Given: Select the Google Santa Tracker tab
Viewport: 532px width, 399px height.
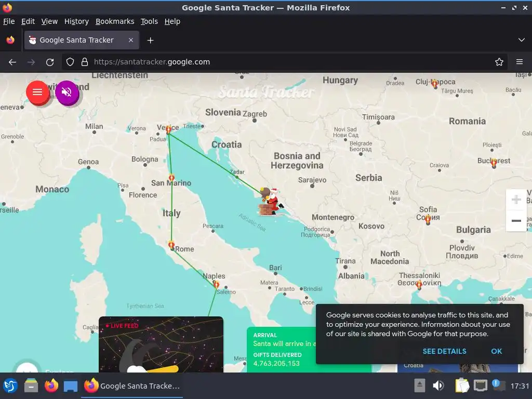Looking at the screenshot, I should 82,40.
